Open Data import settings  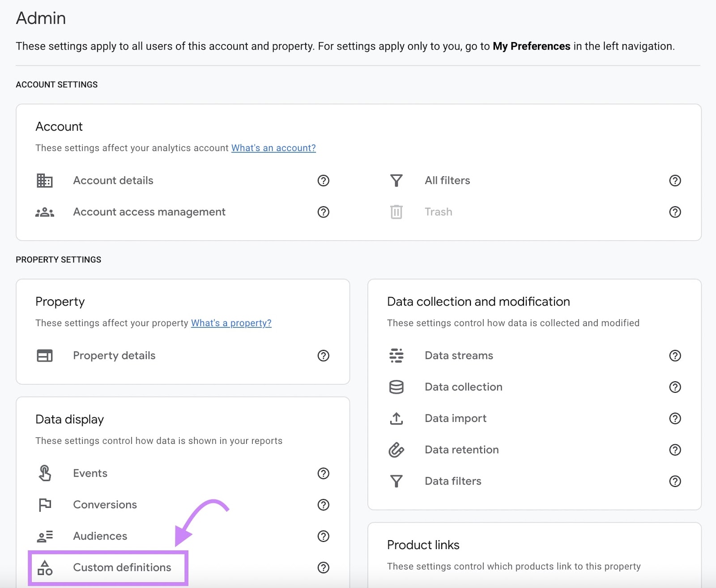tap(455, 418)
